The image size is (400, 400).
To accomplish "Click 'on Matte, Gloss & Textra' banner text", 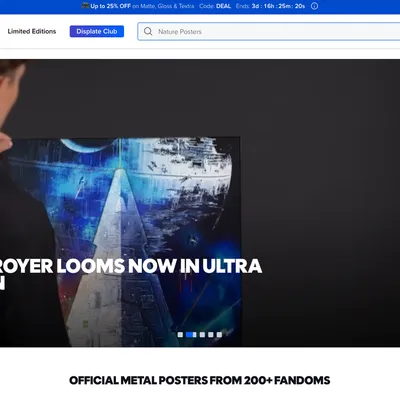I will pyautogui.click(x=163, y=6).
